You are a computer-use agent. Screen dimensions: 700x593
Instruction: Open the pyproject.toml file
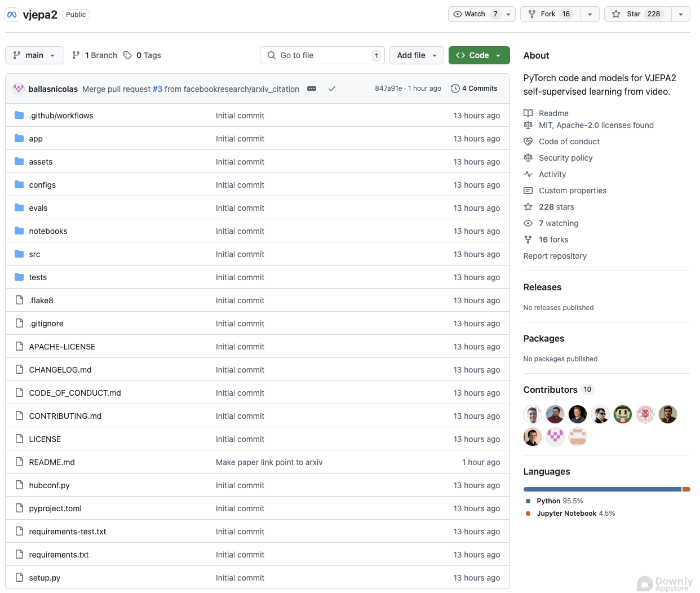coord(55,508)
